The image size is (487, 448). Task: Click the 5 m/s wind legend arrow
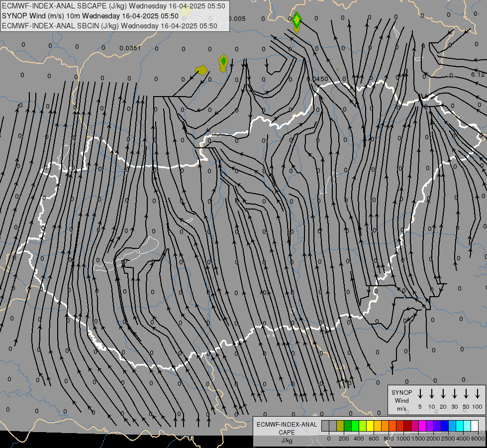(x=420, y=393)
